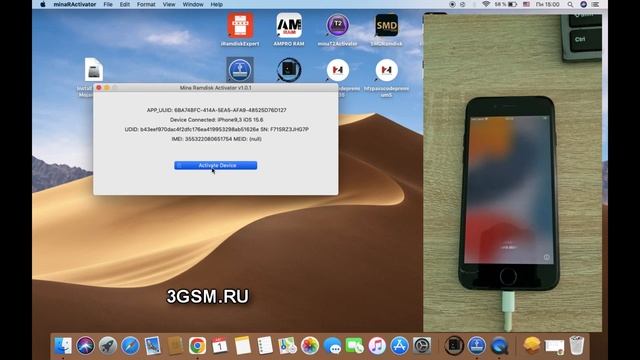
Task: Open Notification Center from the menu bar
Action: pyautogui.click(x=596, y=4)
